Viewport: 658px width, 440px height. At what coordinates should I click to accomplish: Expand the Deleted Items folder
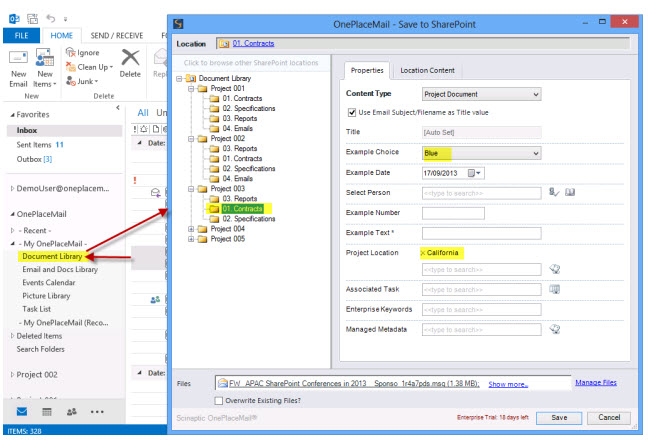(12, 336)
